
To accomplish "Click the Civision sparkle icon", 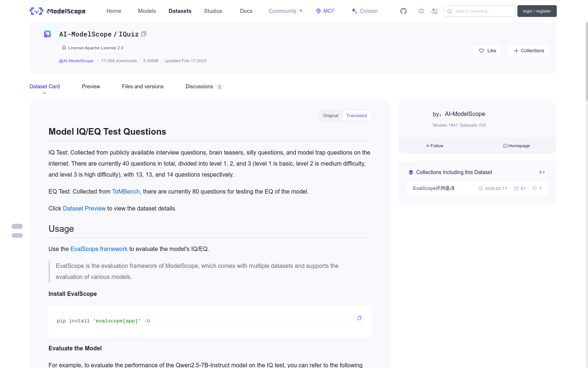I will 354,11.
